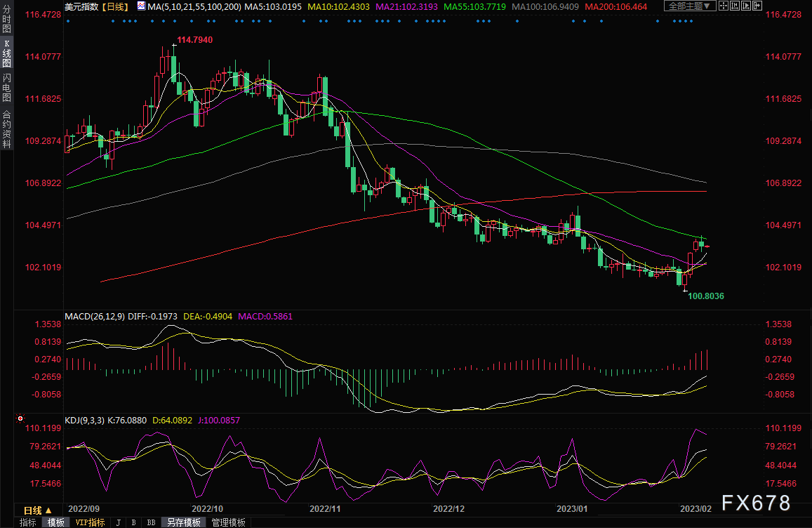Screen dimensions: 812x528
Task: Open the 合约资料 side tab
Action: click(x=7, y=129)
